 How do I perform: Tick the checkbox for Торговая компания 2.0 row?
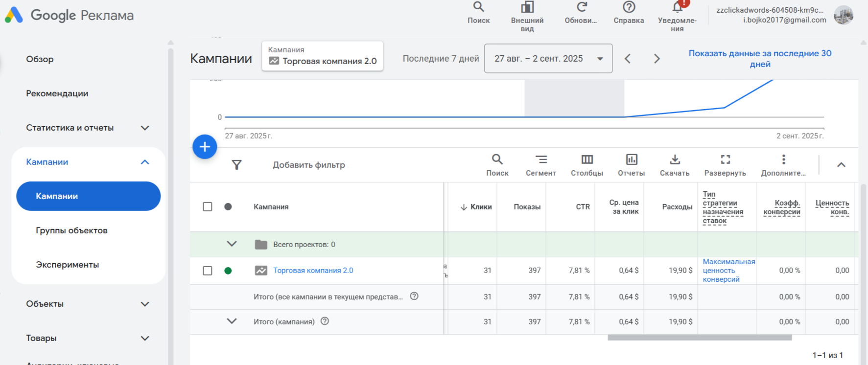(208, 271)
